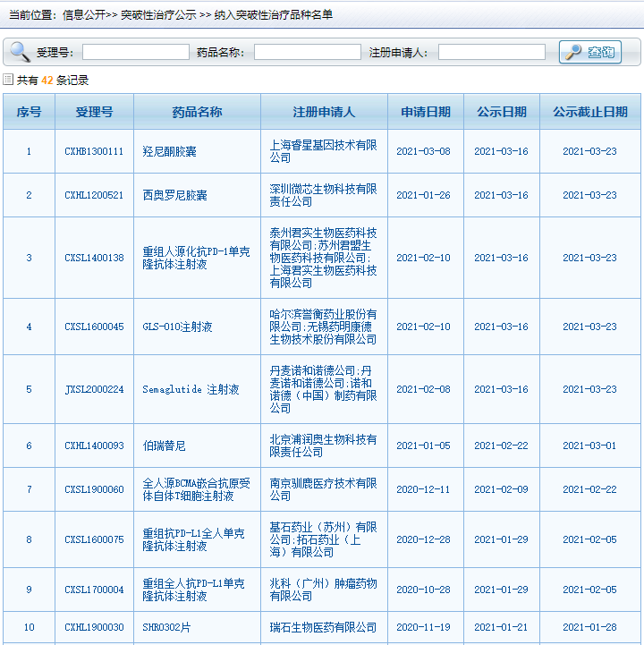Viewport: 644px width, 645px height.
Task: Click the magnifying glass search icon
Action: tap(20, 52)
